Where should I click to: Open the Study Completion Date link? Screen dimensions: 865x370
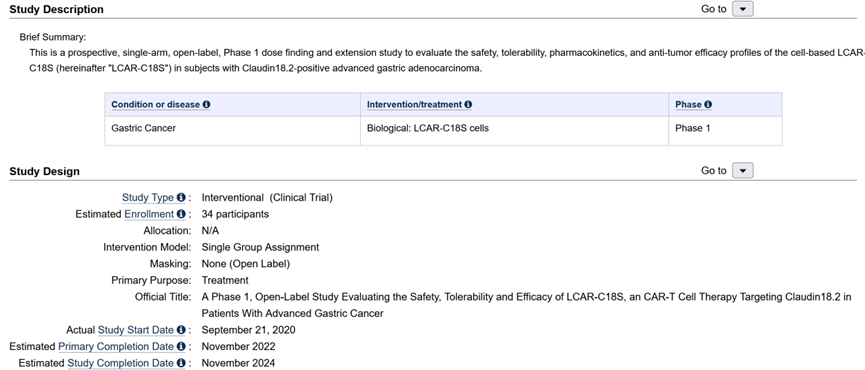pos(120,363)
